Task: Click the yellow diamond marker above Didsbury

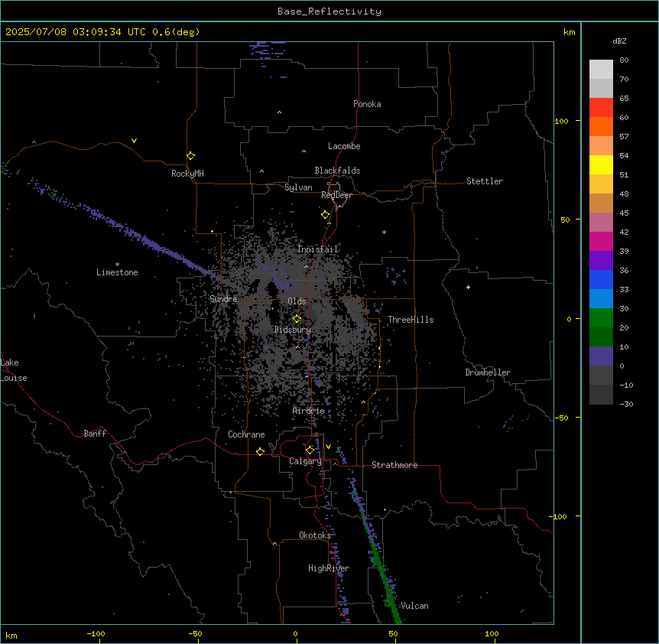Action: [x=297, y=319]
